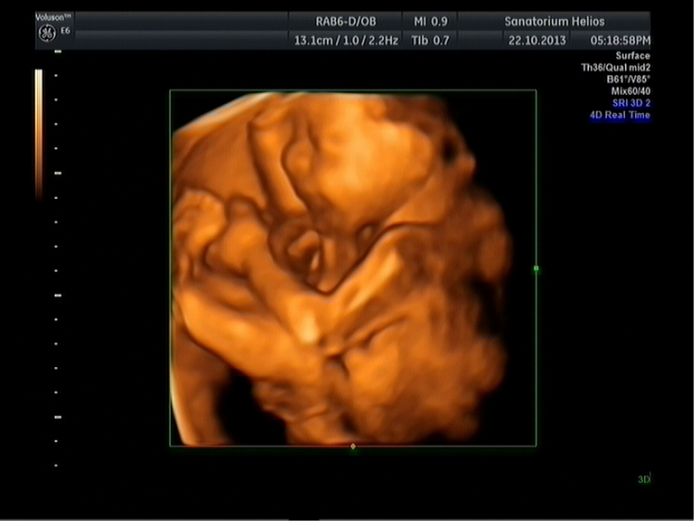Click the time display 05:18:58PM
This screenshot has height=527, width=700.
click(x=620, y=40)
